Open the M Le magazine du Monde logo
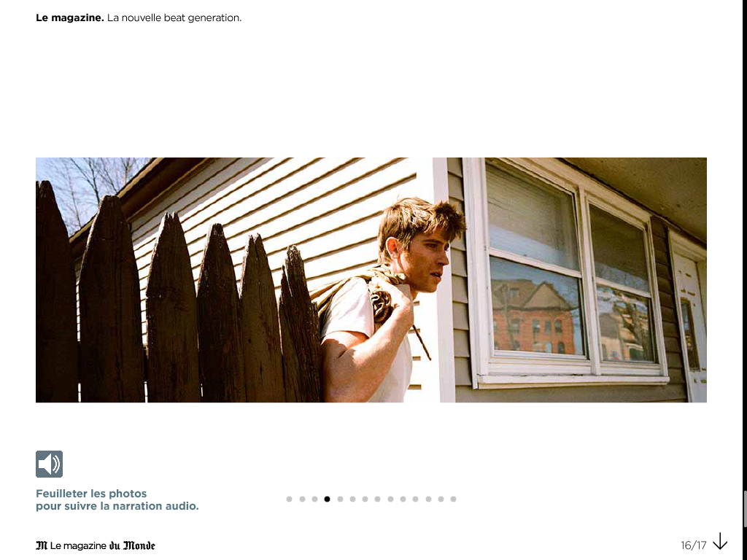 click(96, 545)
